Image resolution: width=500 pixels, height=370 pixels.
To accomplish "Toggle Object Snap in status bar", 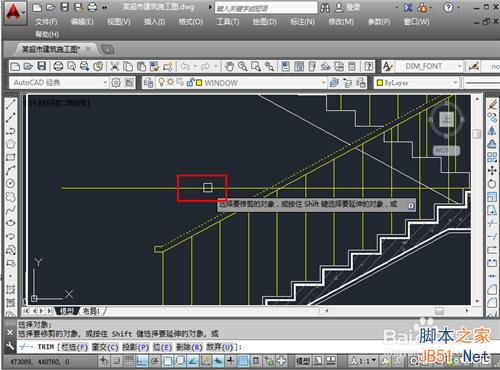I will tap(167, 361).
